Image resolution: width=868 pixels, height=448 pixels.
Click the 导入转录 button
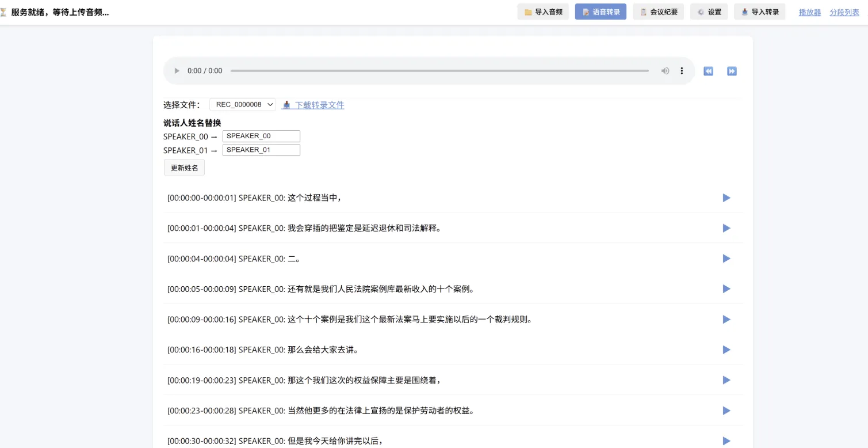click(759, 12)
